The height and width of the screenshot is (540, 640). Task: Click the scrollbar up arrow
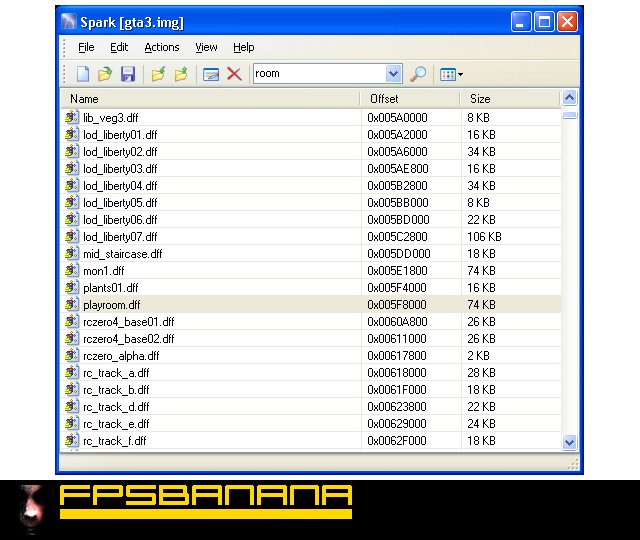tap(569, 98)
